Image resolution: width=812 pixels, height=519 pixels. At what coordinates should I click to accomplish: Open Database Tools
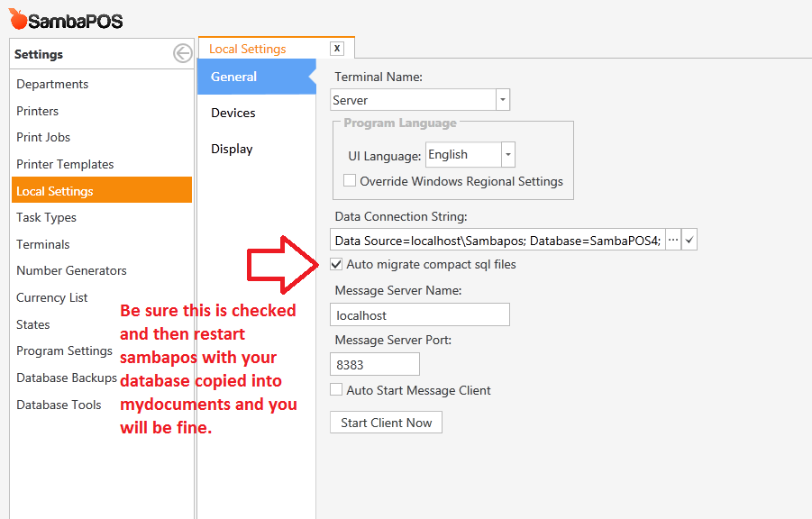59,405
